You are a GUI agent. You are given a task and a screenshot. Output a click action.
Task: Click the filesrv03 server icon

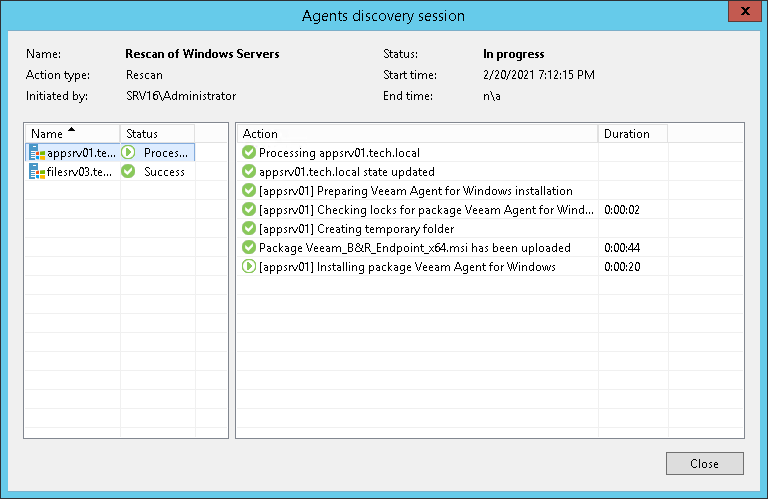38,172
